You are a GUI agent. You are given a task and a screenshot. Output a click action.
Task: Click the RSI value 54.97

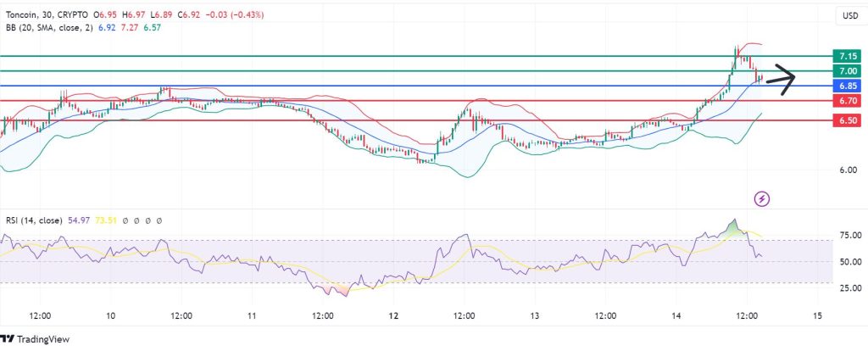coord(78,220)
